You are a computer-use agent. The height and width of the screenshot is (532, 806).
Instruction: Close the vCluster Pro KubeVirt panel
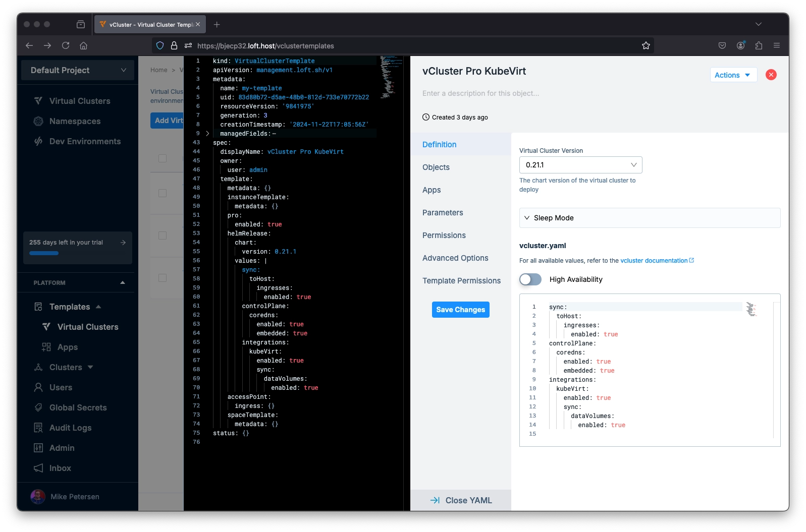click(771, 75)
